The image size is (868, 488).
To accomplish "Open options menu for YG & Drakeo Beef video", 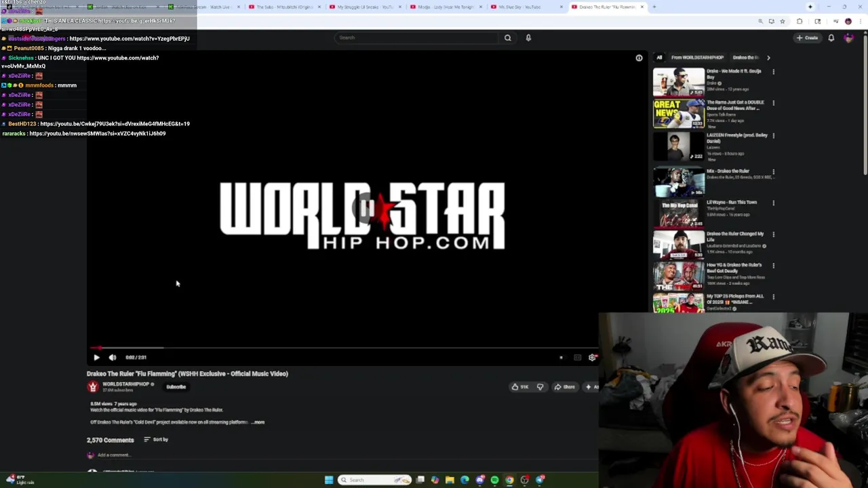I will (773, 266).
